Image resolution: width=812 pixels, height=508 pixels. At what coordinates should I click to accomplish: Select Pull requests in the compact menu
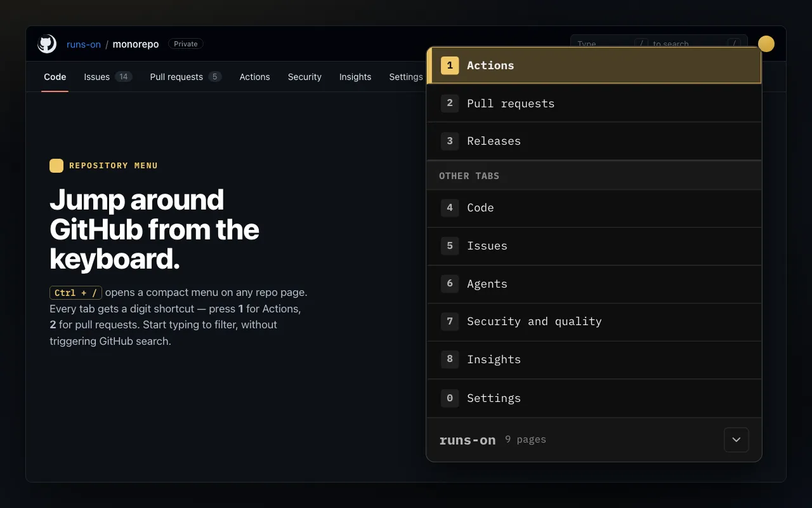point(594,103)
